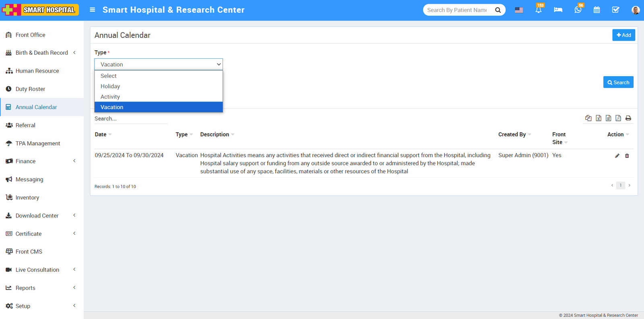
Task: Choose Holiday from the Type dropdown
Action: pos(110,86)
